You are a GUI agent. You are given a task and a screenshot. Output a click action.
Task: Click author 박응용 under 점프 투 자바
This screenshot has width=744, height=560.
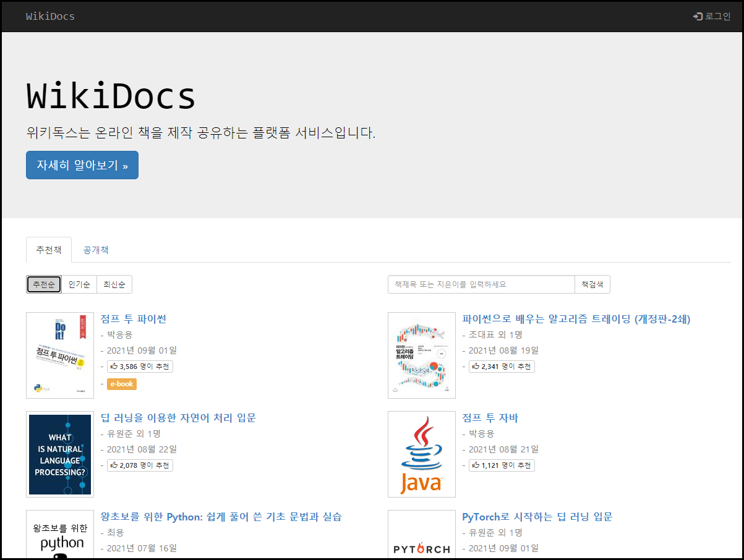(482, 433)
